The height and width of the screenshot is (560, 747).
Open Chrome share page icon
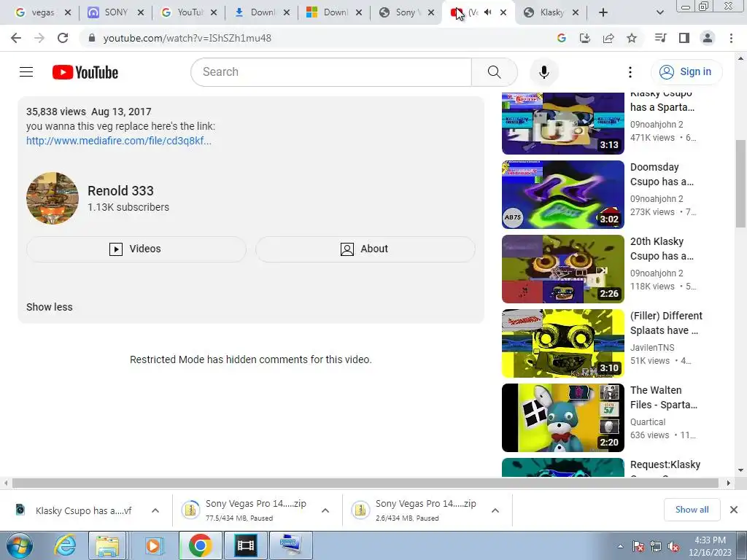(608, 38)
